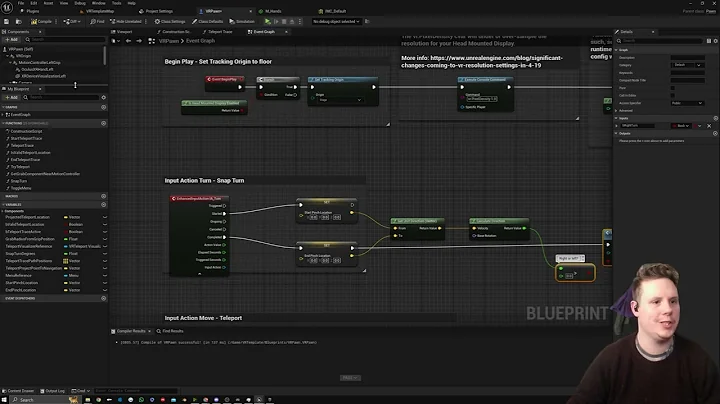Switch to the Project Settings tab

(x=156, y=11)
